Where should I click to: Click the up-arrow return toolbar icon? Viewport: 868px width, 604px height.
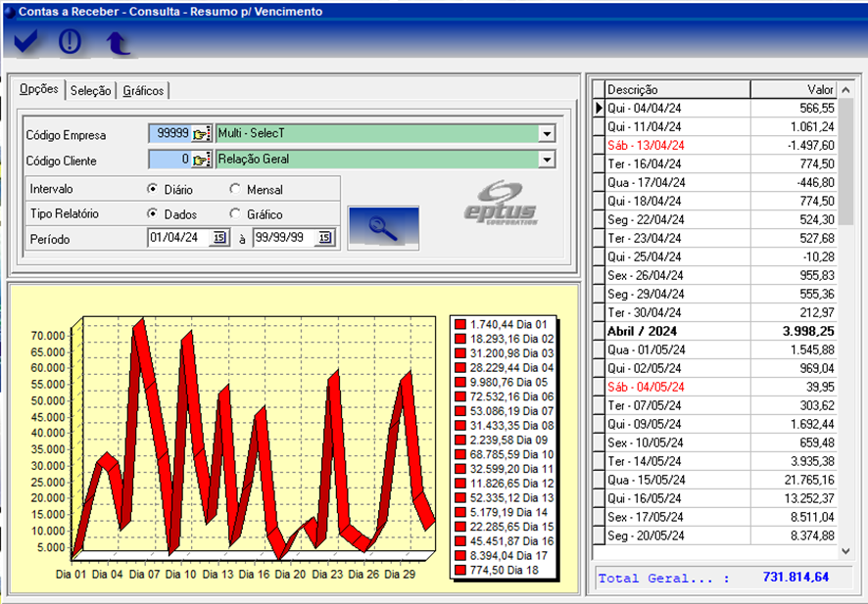click(x=118, y=42)
